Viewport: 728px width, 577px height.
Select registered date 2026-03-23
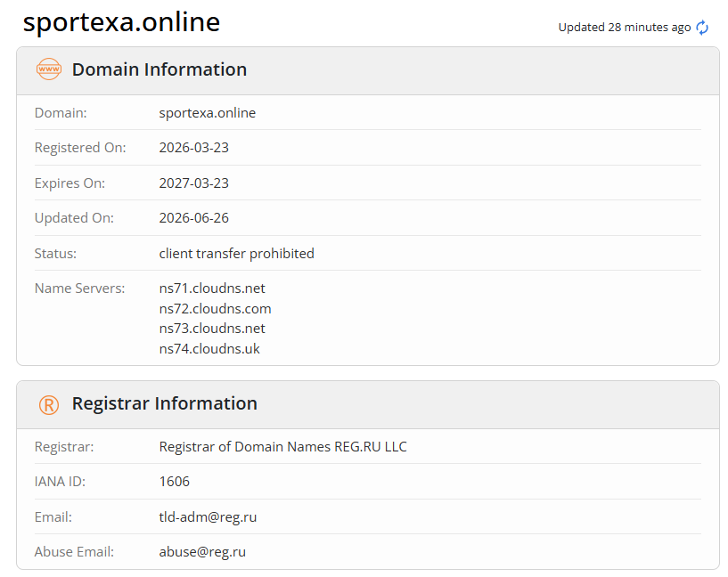pos(193,148)
